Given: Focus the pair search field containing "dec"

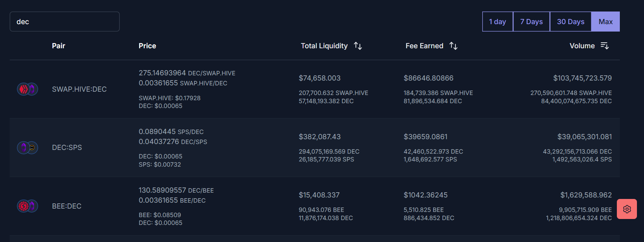Looking at the screenshot, I should pyautogui.click(x=65, y=22).
